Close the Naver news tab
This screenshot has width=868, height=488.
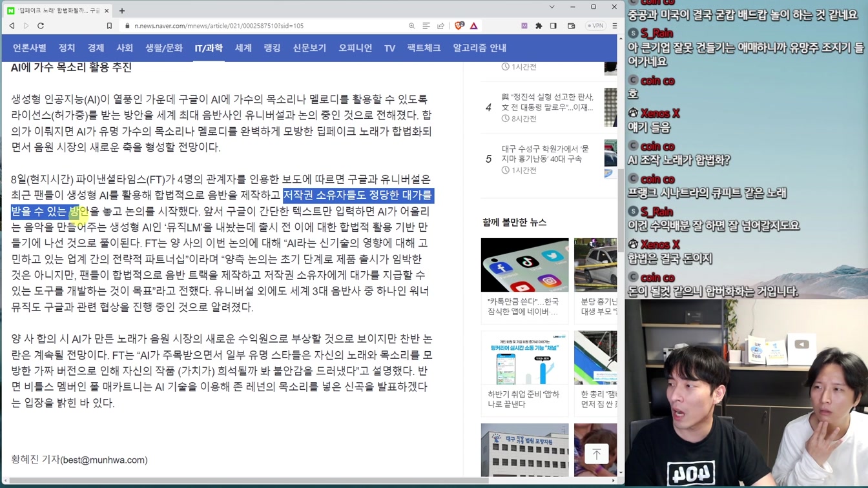tap(107, 10)
